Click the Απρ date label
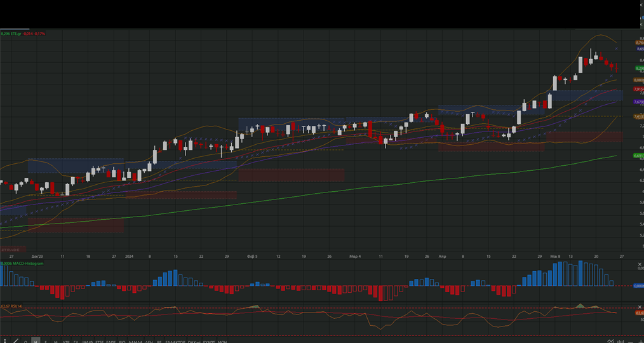Screen dimensions: 644x343 (x=442, y=257)
